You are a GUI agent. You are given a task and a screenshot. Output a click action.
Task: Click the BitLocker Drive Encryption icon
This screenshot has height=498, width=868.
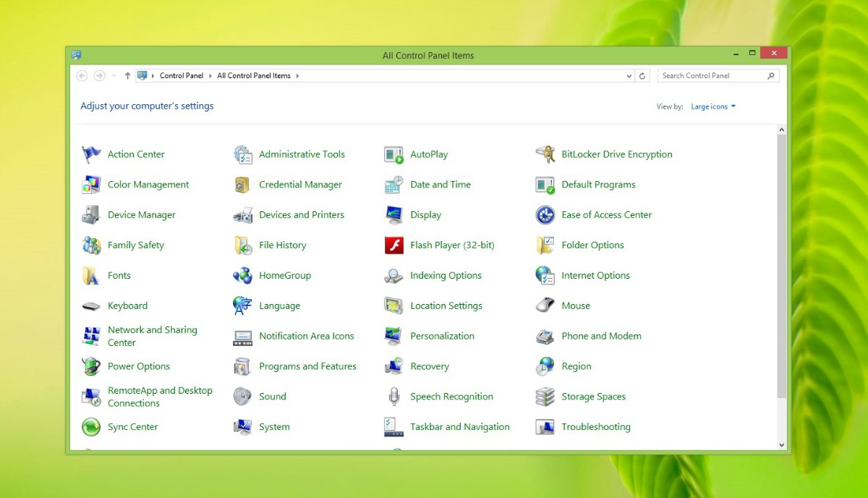coord(545,154)
